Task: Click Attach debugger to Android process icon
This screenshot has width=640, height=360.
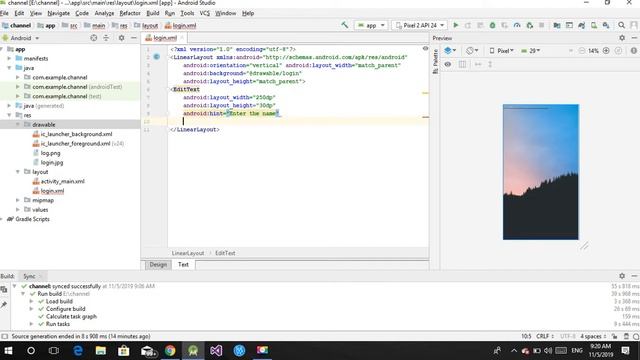Action: tap(529, 25)
